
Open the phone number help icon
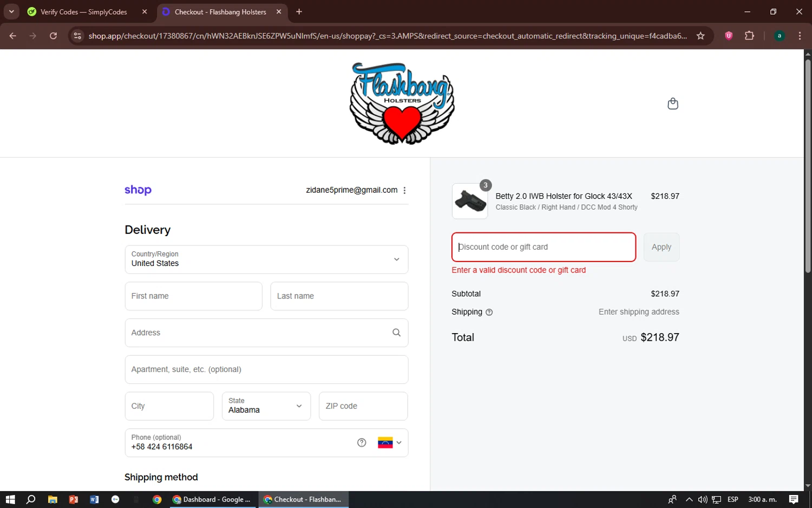362,442
